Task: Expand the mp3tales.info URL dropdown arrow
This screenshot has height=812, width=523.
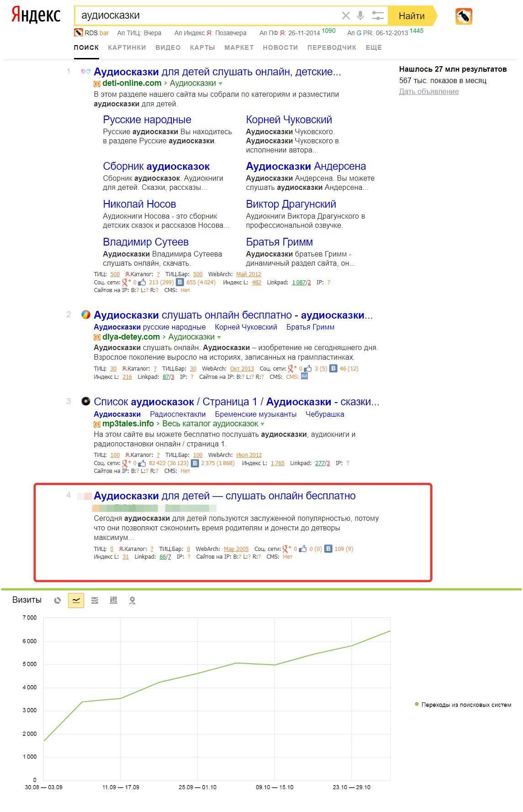Action: (262, 424)
